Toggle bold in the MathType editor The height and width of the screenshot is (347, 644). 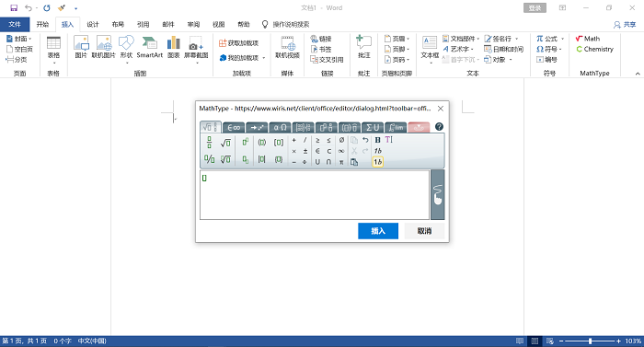point(377,140)
